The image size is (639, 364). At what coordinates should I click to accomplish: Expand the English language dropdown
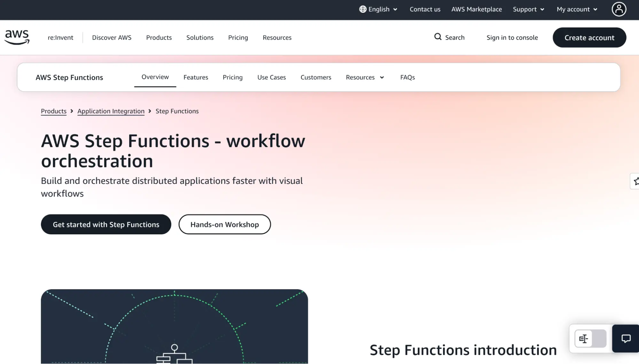(x=378, y=9)
